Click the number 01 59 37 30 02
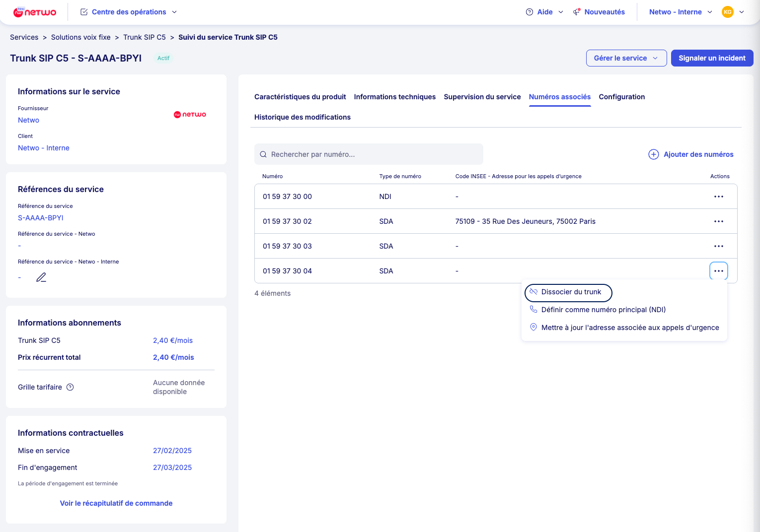Screen dimensions: 760x532 tap(287, 221)
